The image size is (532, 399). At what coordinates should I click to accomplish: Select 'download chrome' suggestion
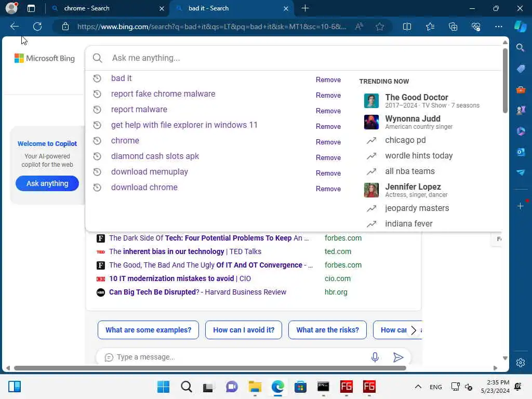click(x=144, y=187)
